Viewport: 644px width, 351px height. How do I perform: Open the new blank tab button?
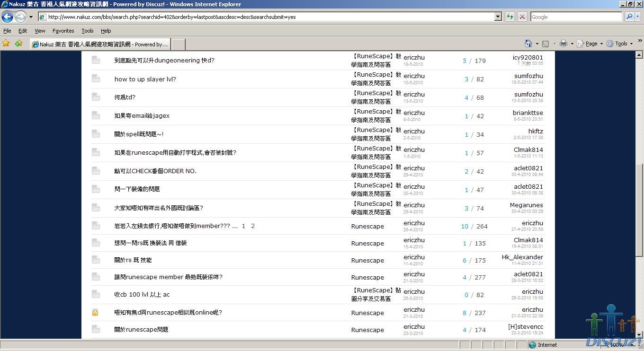[x=178, y=44]
